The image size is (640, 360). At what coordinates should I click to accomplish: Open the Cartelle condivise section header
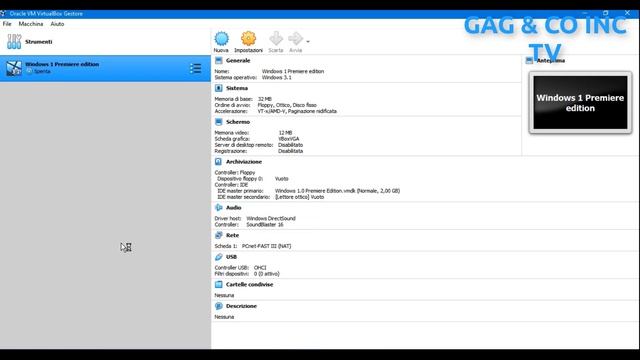[249, 284]
